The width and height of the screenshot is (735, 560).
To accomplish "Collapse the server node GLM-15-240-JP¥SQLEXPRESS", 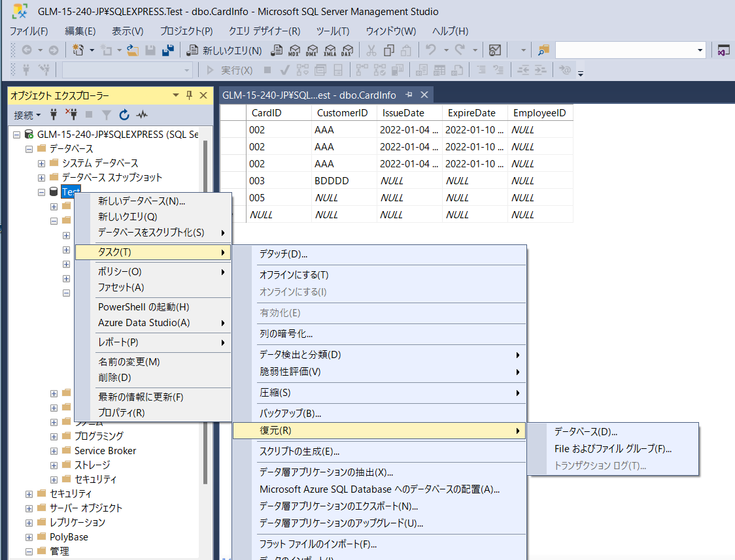I will 17,135.
